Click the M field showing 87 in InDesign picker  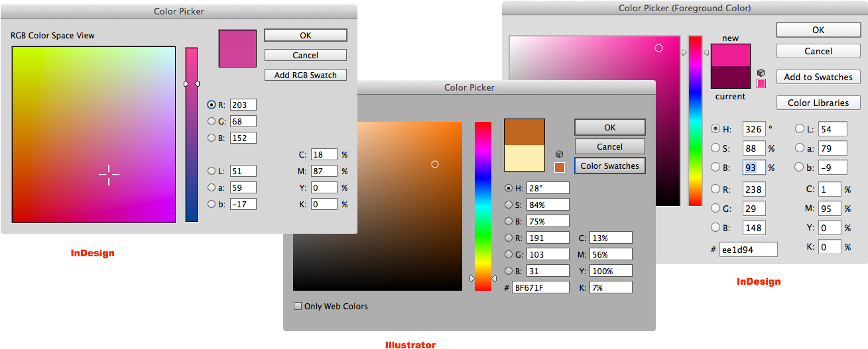pos(324,171)
